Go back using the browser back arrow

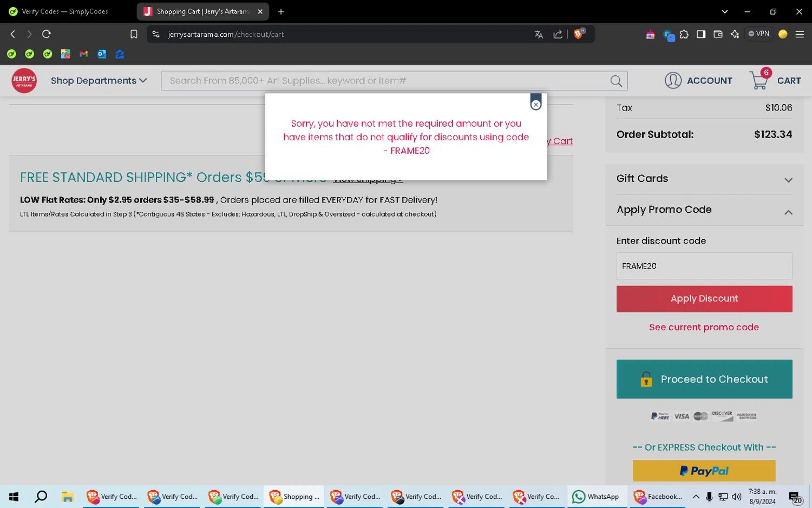pos(13,34)
